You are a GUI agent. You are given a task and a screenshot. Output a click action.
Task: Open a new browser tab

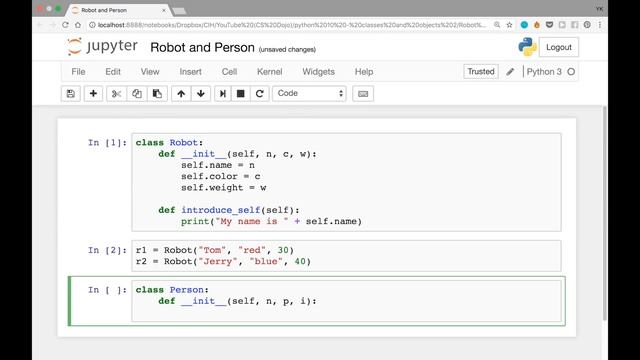click(179, 11)
